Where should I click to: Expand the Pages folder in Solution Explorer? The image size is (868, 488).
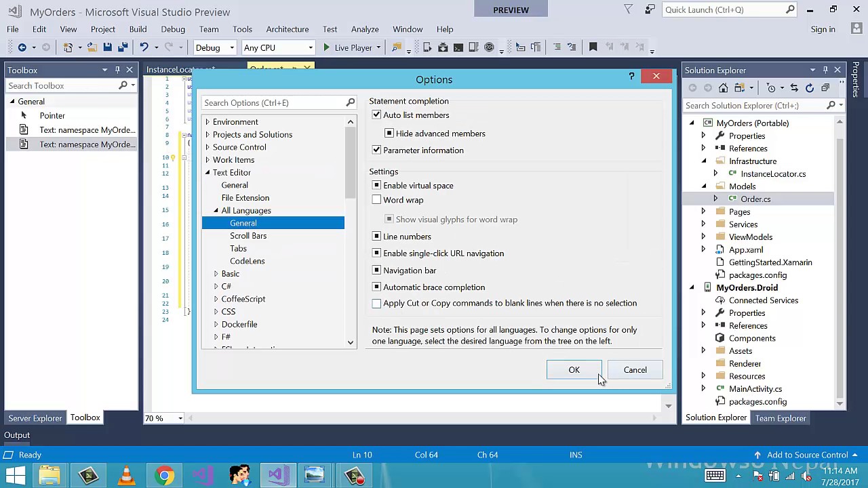[703, 212]
